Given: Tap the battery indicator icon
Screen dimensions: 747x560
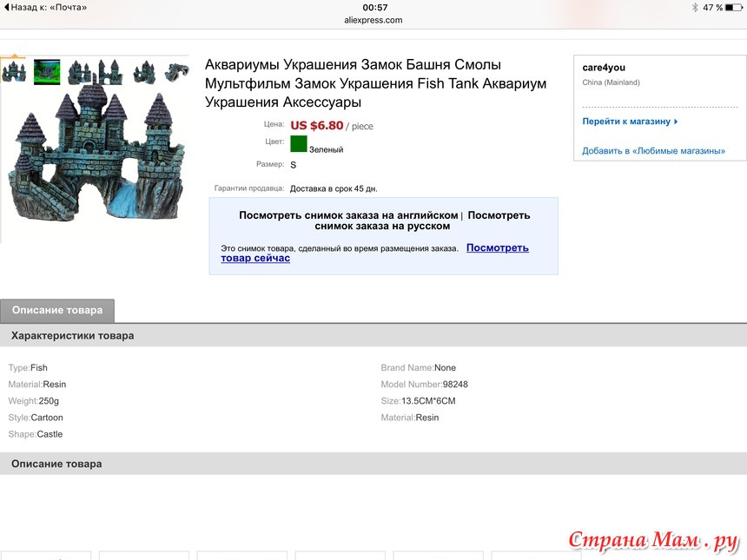Looking at the screenshot, I should pyautogui.click(x=733, y=7).
